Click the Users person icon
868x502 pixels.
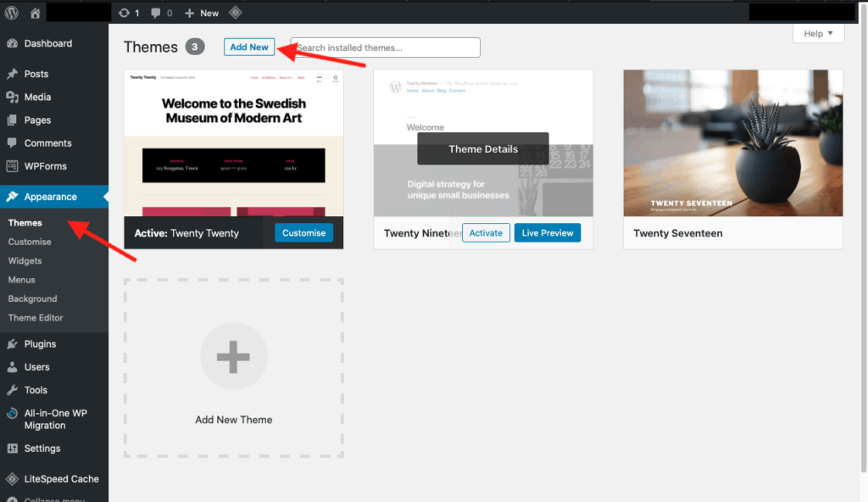pyautogui.click(x=12, y=367)
